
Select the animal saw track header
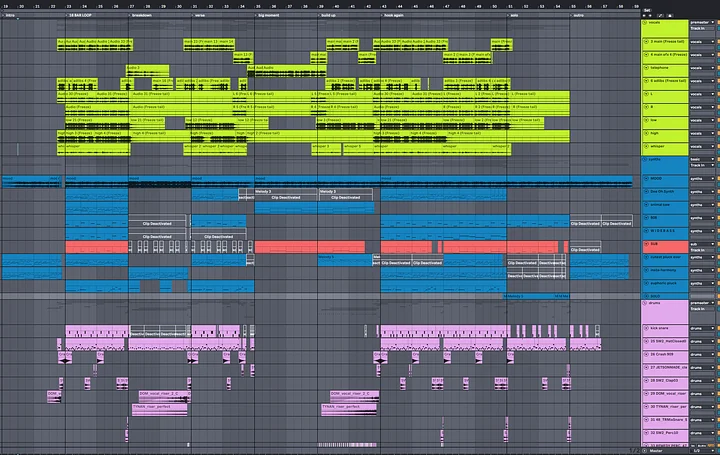click(x=664, y=207)
